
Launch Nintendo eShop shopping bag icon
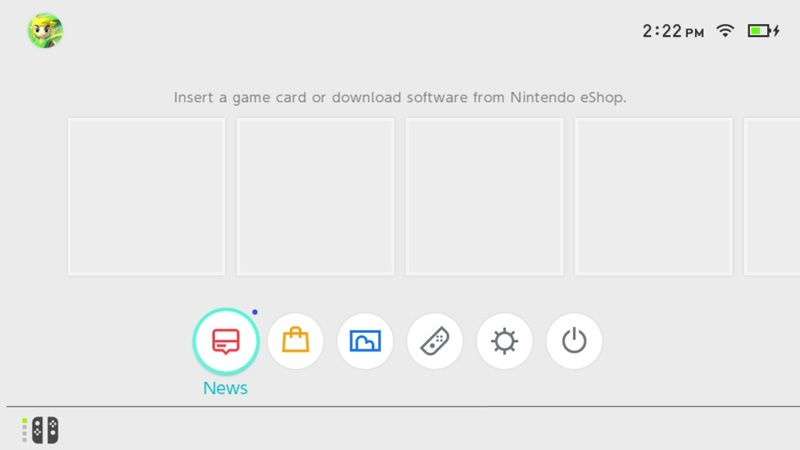(295, 341)
